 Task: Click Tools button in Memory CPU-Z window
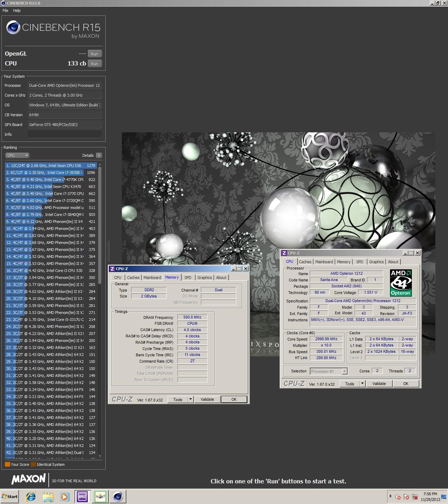pyautogui.click(x=178, y=399)
